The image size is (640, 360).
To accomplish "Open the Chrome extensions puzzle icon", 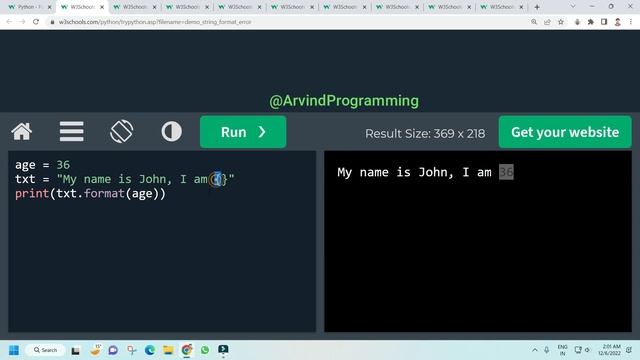I will (591, 22).
